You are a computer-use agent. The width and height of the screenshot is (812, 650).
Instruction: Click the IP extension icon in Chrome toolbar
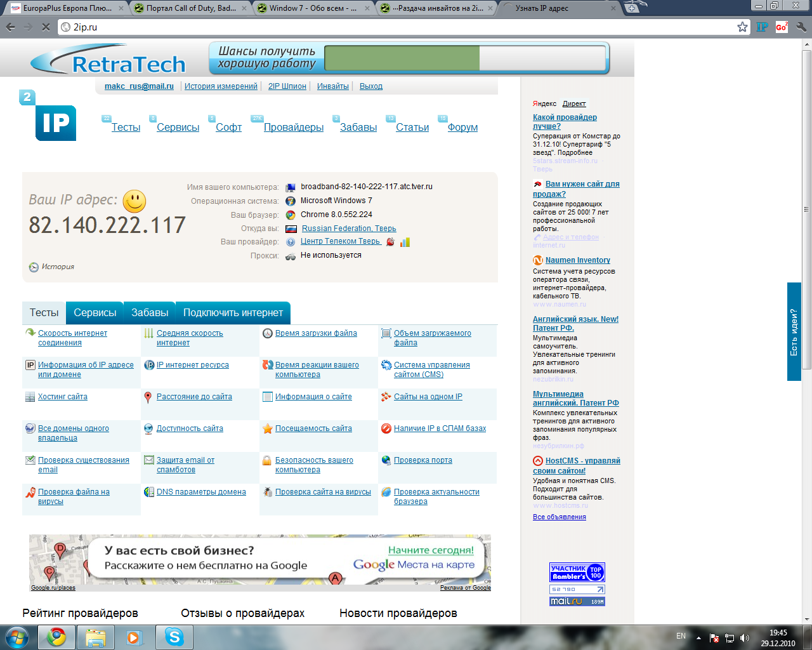763,27
